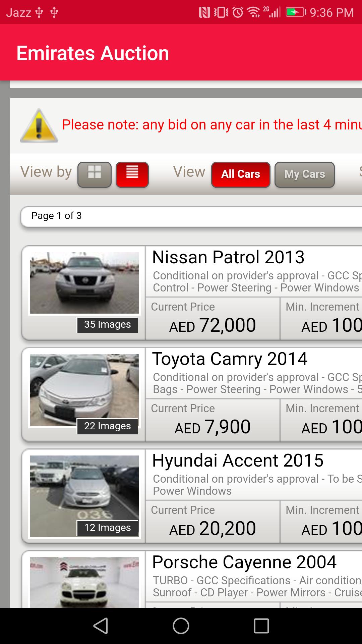Show My Cars
The width and height of the screenshot is (362, 644).
(305, 174)
